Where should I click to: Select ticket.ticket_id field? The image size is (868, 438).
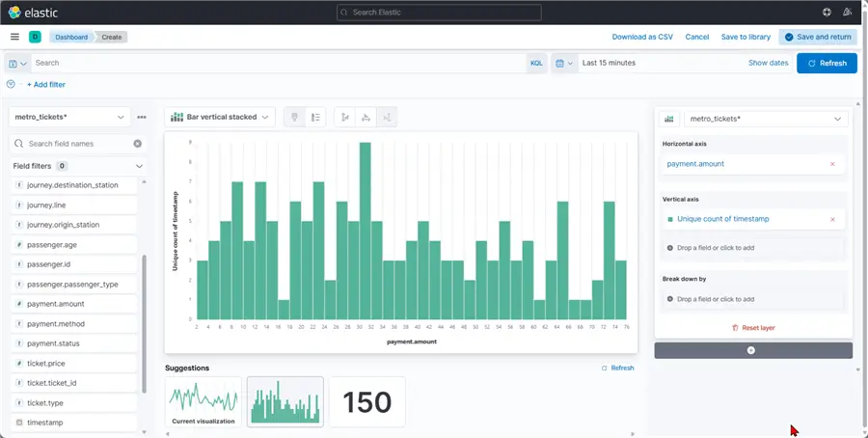click(x=73, y=383)
